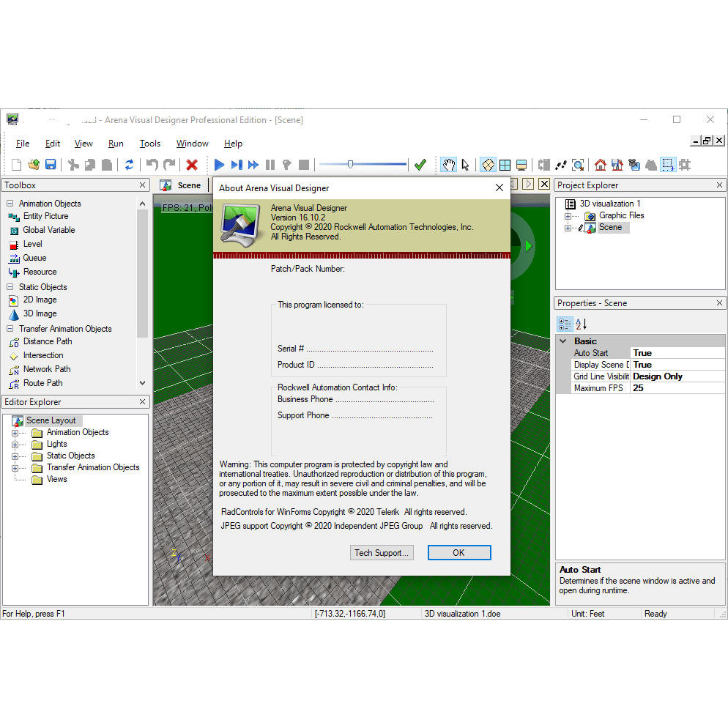Image resolution: width=728 pixels, height=728 pixels.
Task: Click the Save disk icon in toolbar
Action: [51, 165]
